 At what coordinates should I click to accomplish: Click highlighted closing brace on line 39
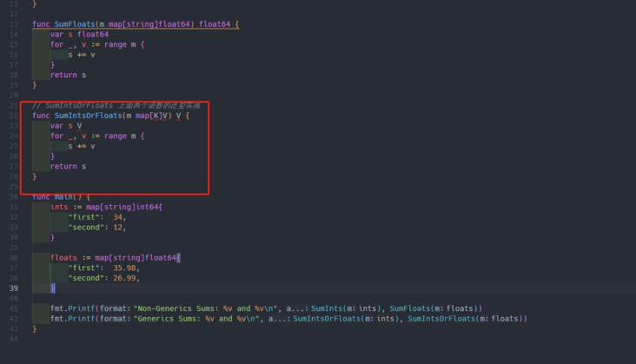click(x=53, y=288)
